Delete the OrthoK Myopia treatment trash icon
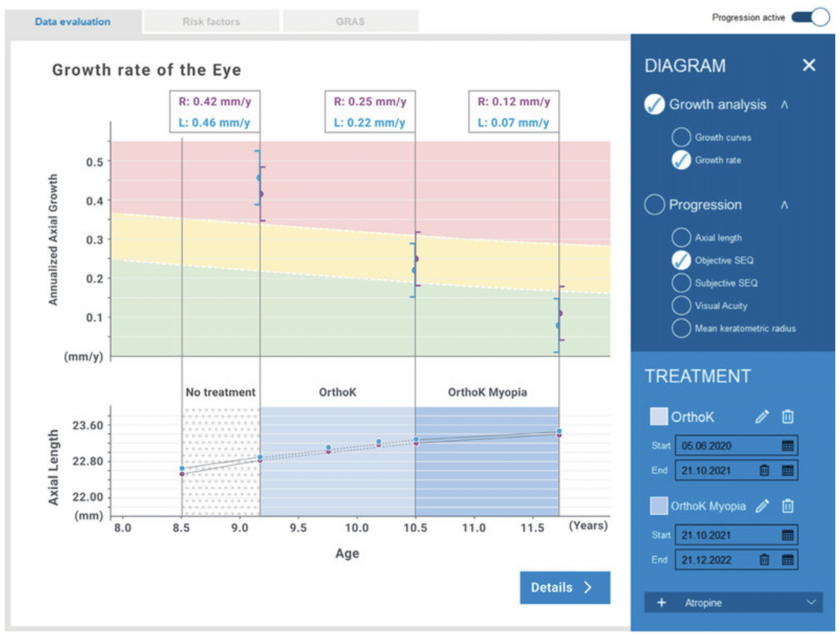The width and height of the screenshot is (840, 634). point(788,506)
